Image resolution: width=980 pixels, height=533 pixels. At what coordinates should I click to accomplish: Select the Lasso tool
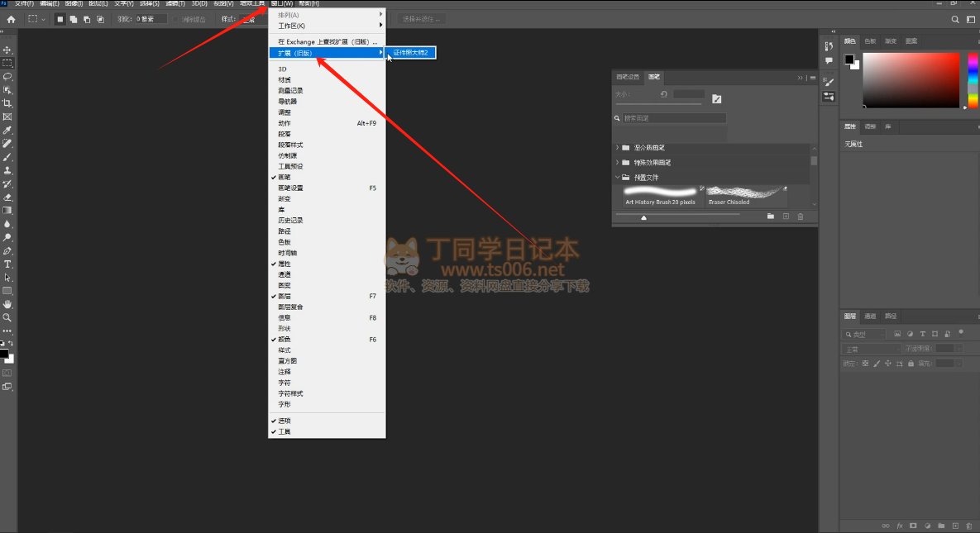pyautogui.click(x=7, y=77)
